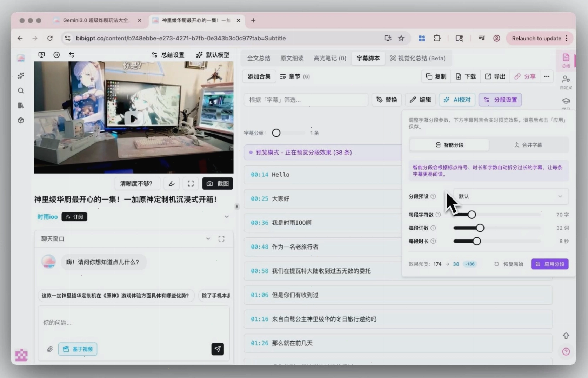This screenshot has width=588, height=378.
Task: Open the left sidebar library books icon
Action: click(21, 106)
